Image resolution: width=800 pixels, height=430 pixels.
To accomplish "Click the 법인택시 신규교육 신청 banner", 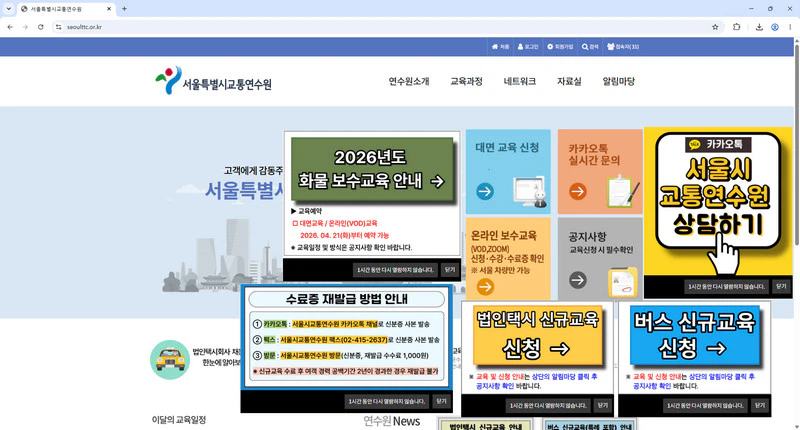I will coord(537,336).
